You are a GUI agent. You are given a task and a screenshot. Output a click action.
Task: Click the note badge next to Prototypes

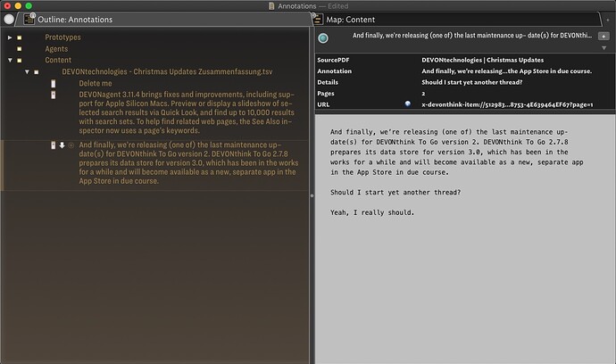(x=20, y=37)
